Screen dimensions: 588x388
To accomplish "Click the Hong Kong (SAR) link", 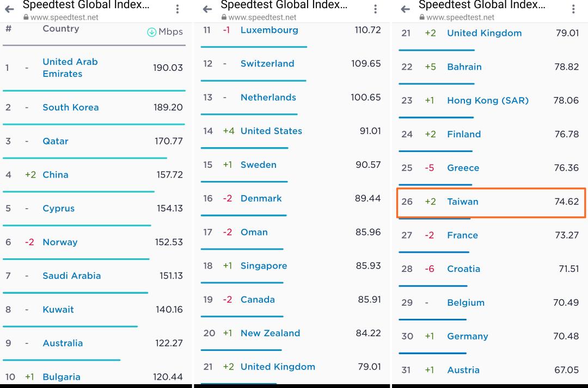I will click(x=487, y=101).
